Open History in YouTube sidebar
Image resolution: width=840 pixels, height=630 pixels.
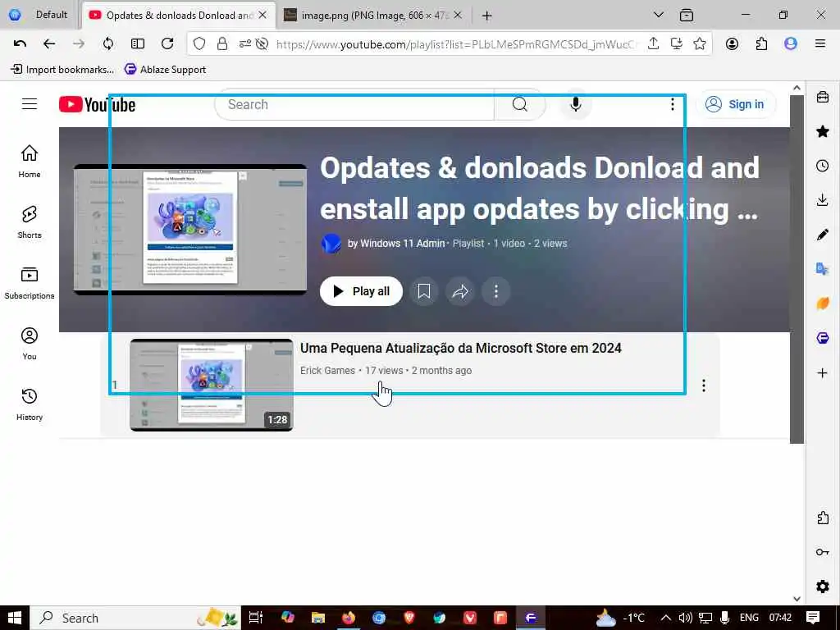30,404
